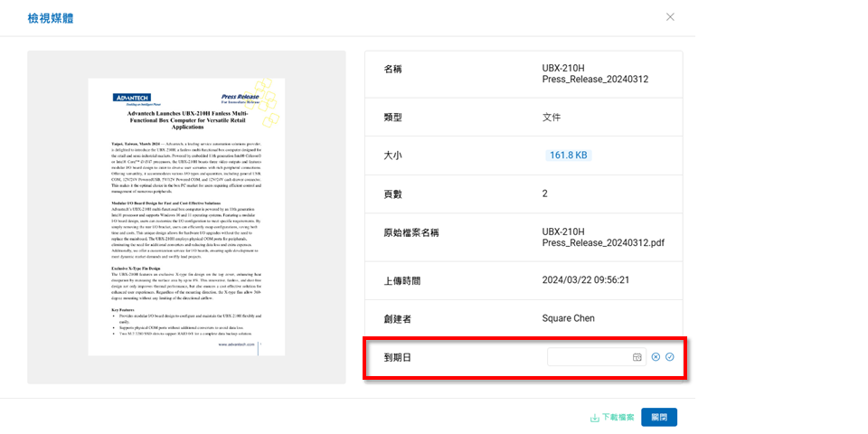Click the 下載檔案 link text
The width and height of the screenshot is (868, 434).
coord(618,418)
